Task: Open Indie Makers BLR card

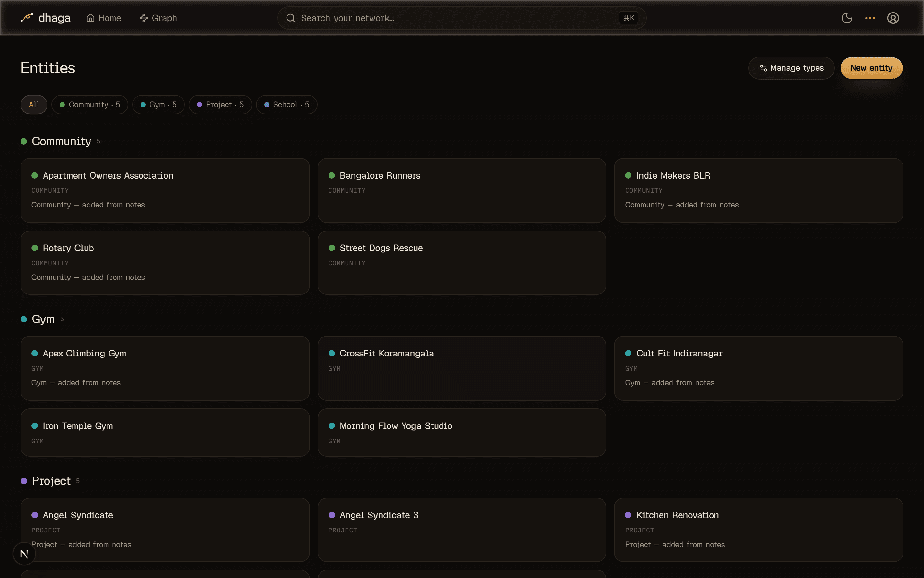Action: (758, 190)
